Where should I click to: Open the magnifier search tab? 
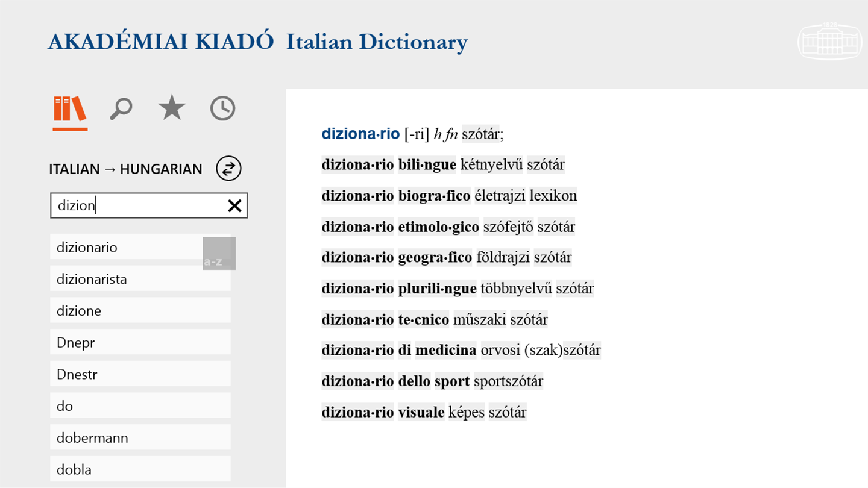121,109
